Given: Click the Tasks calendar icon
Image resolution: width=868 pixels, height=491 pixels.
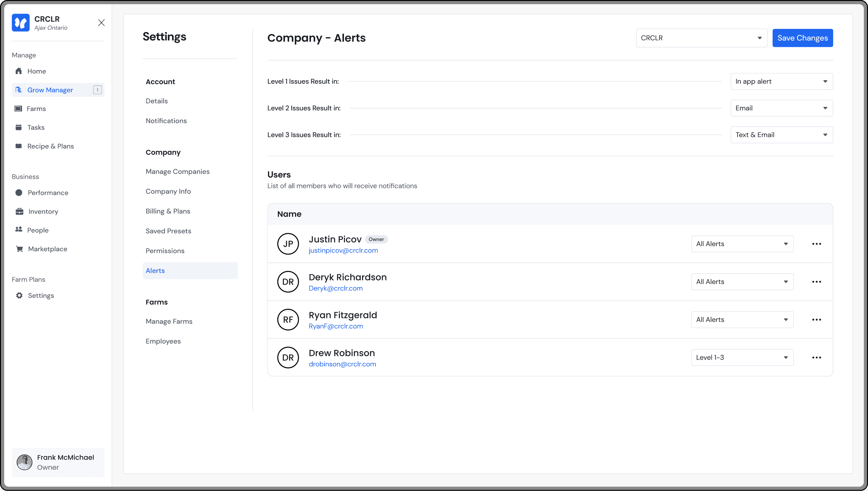Looking at the screenshot, I should coord(19,127).
